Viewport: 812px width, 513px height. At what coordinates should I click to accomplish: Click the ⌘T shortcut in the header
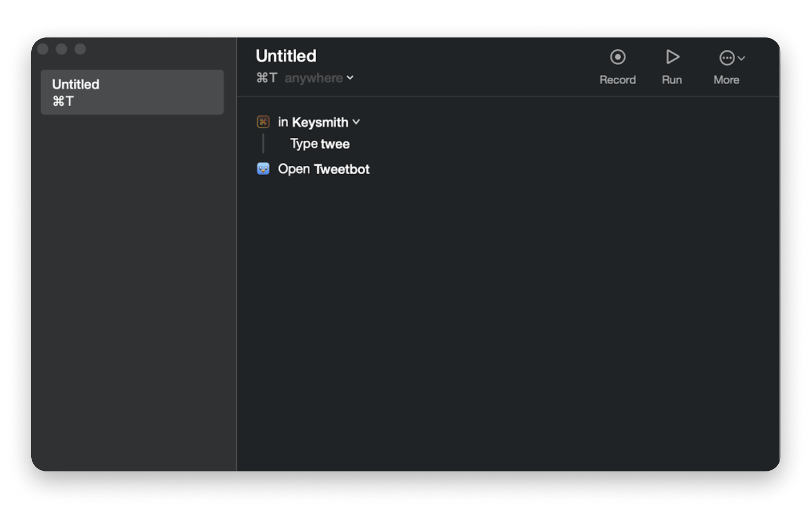[x=267, y=78]
